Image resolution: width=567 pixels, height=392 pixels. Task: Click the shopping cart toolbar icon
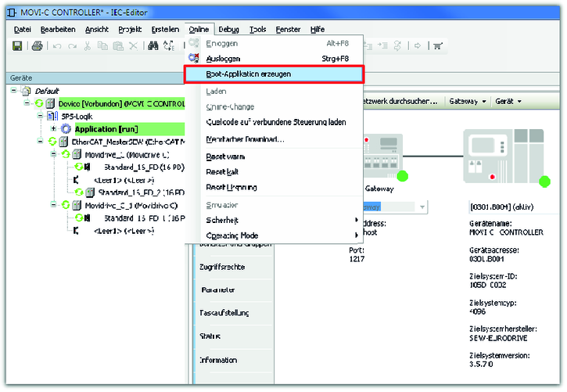pos(437,46)
